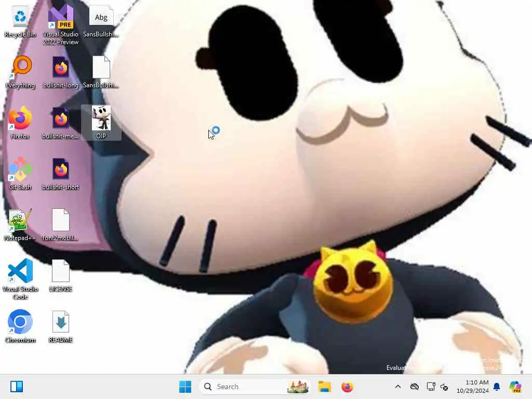Select the LICENSE file icon

61,276
